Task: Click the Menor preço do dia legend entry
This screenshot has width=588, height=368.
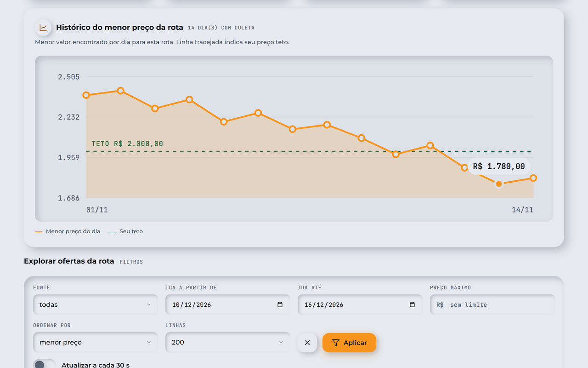Action: 68,231
